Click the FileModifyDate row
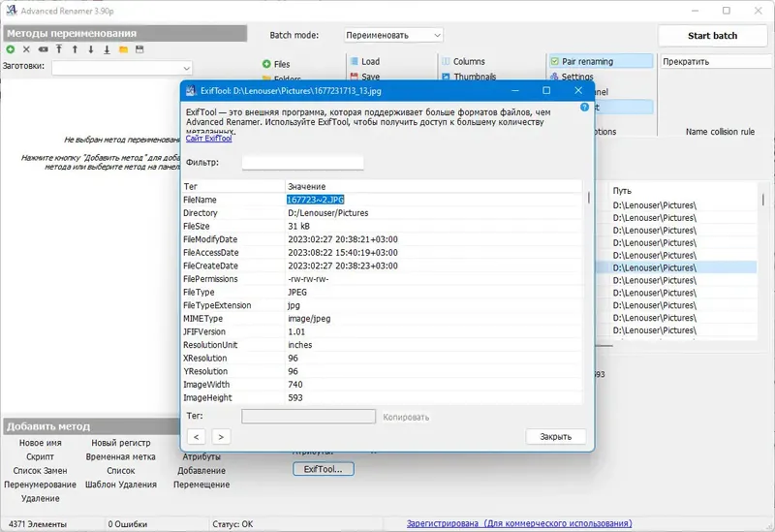775x532 pixels. pyautogui.click(x=382, y=239)
